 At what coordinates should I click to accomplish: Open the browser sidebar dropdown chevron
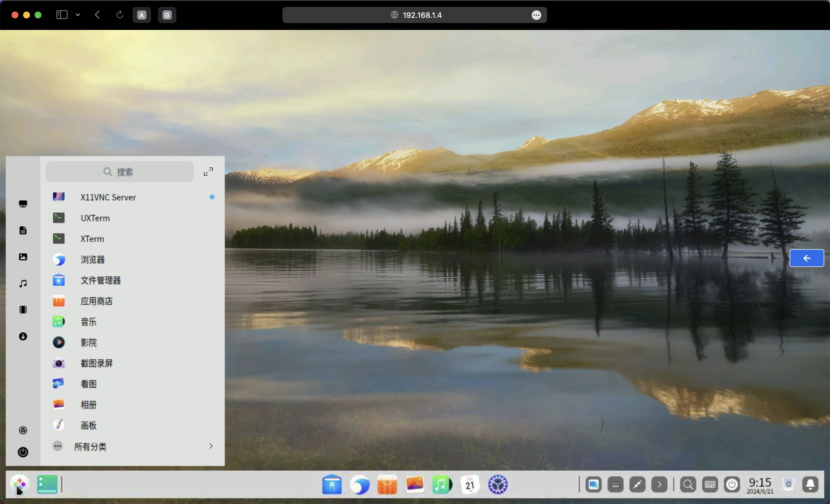pyautogui.click(x=78, y=15)
